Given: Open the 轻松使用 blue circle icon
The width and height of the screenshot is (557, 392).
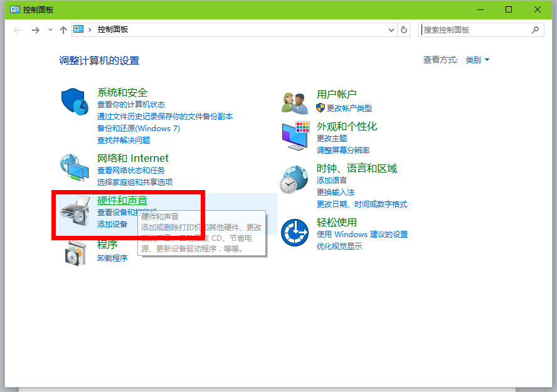Looking at the screenshot, I should [x=295, y=233].
